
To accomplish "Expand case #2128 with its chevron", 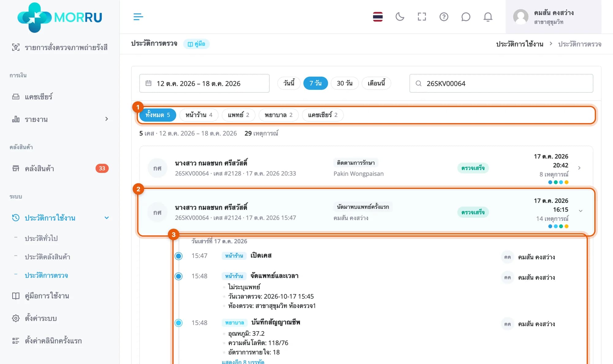I will pyautogui.click(x=579, y=168).
